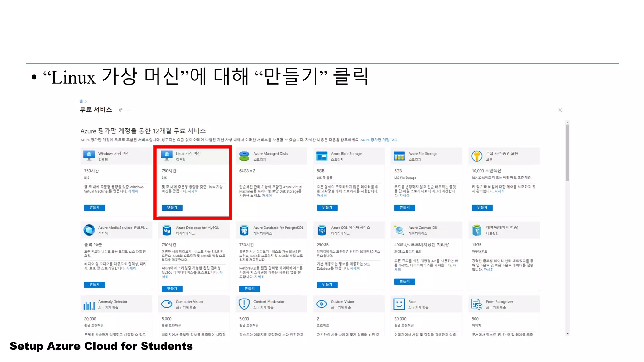Click the key vault 주요 자격 증명 모음 icon
The image size is (644, 362).
coord(477,156)
